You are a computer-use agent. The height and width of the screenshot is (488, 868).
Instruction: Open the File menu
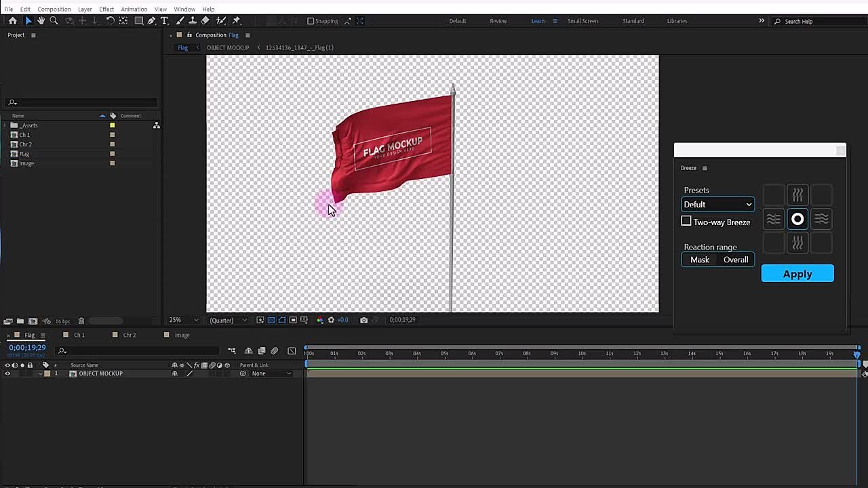(9, 9)
